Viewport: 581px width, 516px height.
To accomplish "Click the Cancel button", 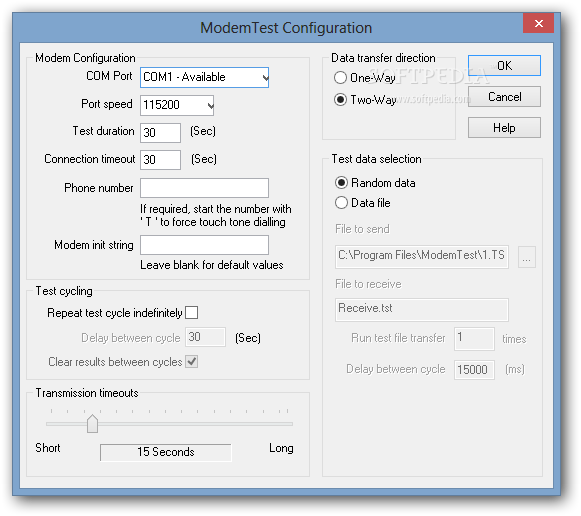I will (x=504, y=97).
